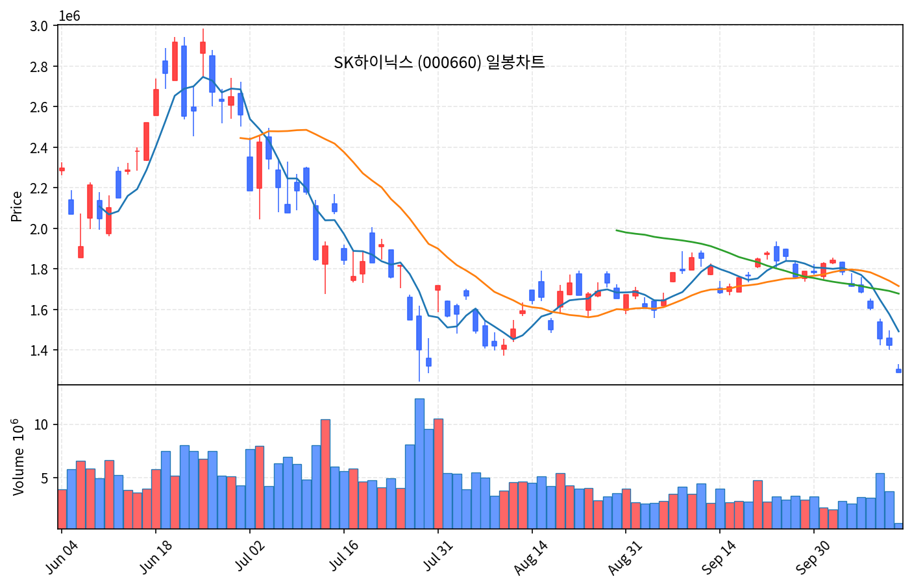The height and width of the screenshot is (588, 912).
Task: Select the 1.4 price tick label
Action: [39, 350]
